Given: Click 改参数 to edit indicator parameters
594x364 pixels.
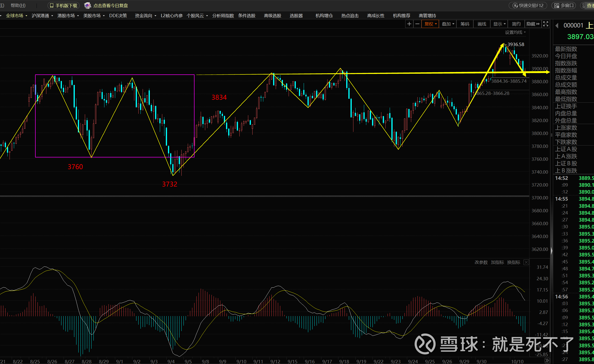Looking at the screenshot, I should pos(481,262).
